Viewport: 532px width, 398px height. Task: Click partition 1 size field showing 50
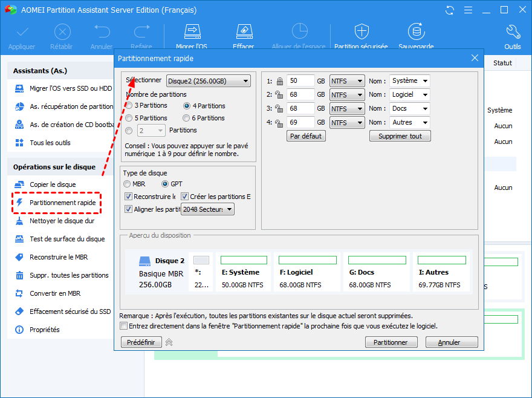click(x=300, y=81)
